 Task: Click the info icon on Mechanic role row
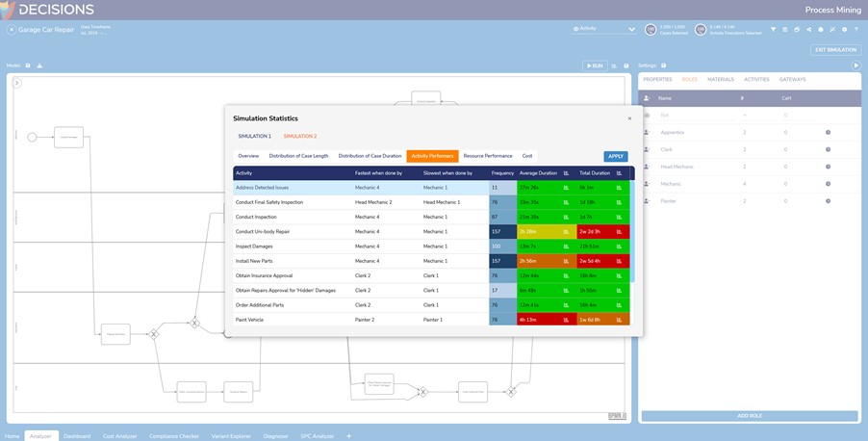click(828, 184)
